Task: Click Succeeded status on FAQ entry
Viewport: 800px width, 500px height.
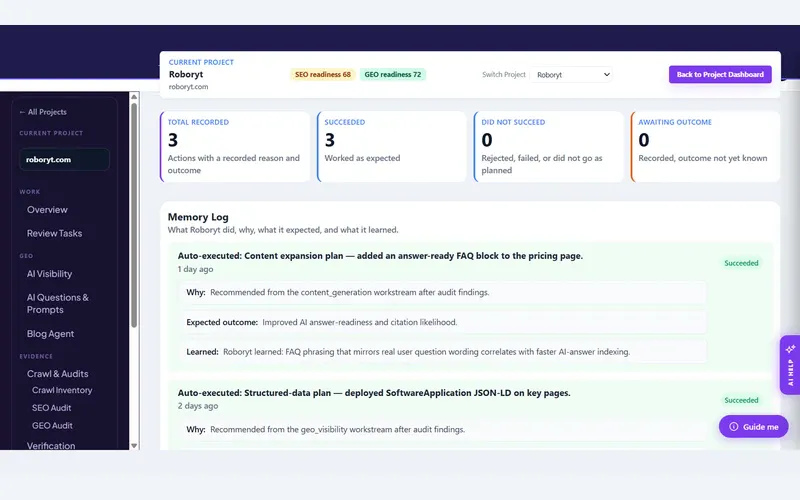Action: 741,263
